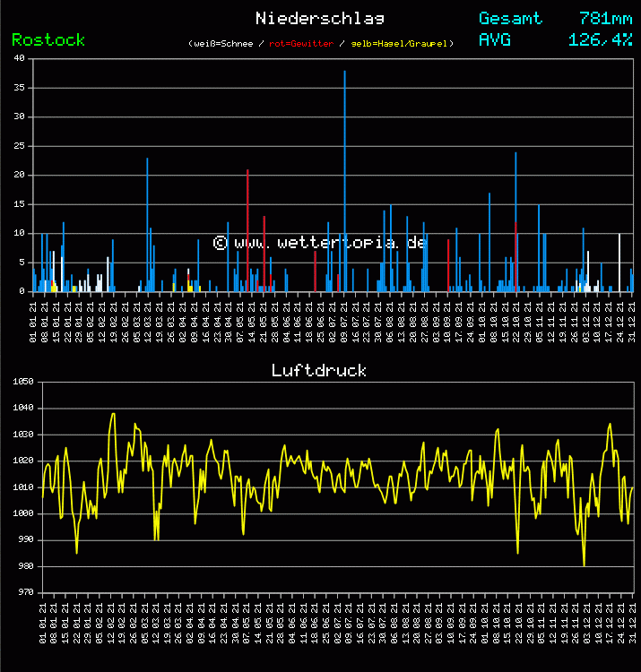This screenshot has height=672, width=641.
Task: Click the weiß=Schnee legend entry
Action: (x=223, y=43)
